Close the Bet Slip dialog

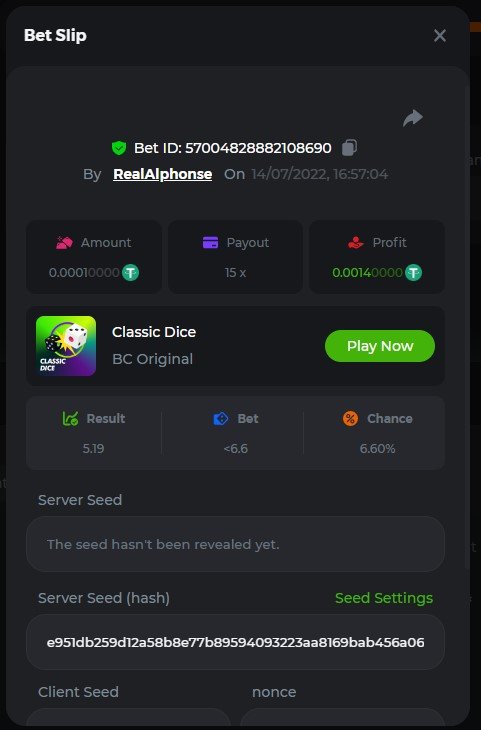tap(440, 35)
